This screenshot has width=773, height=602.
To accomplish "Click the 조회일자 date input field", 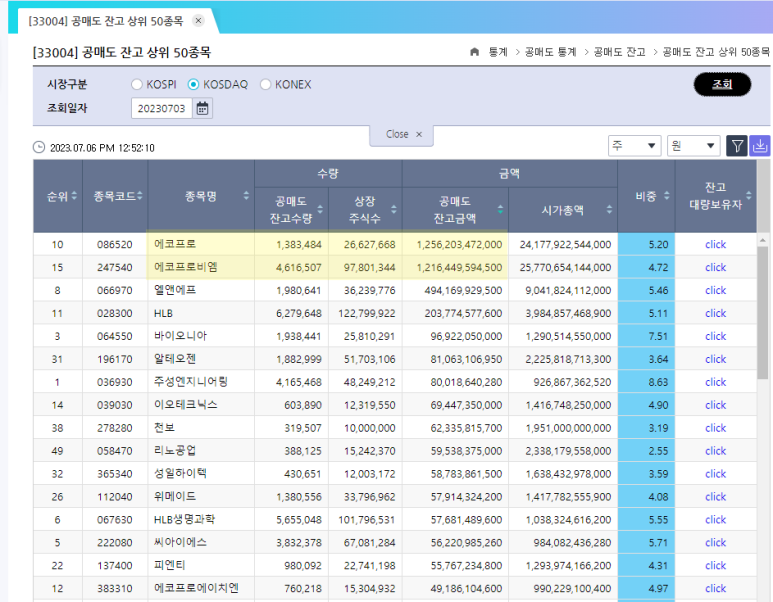I will click(162, 108).
